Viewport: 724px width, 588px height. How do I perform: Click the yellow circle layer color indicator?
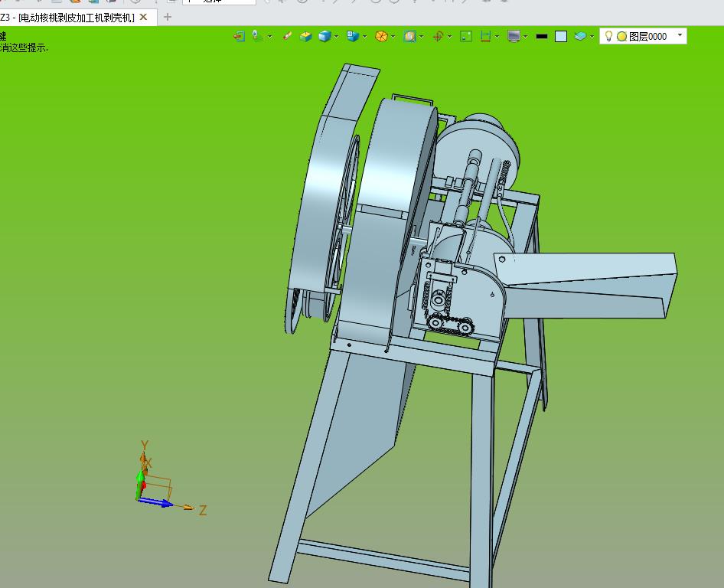tap(622, 37)
